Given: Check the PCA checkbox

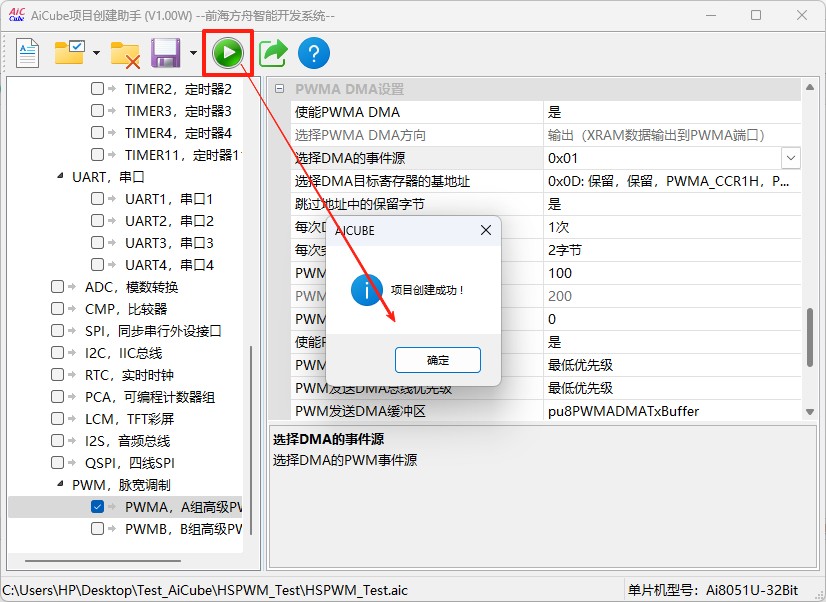Looking at the screenshot, I should click(x=57, y=396).
